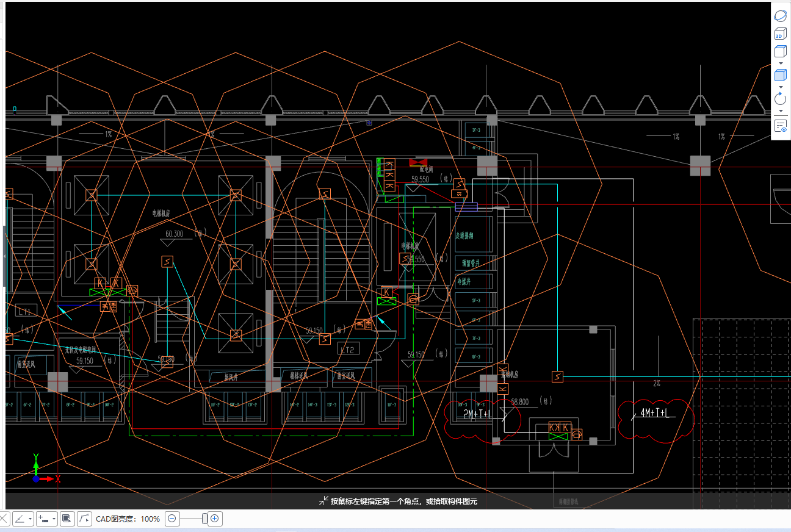Screen dimensions: 791x532
Task: Click the 冷媒井 shaft label
Action: [464, 281]
